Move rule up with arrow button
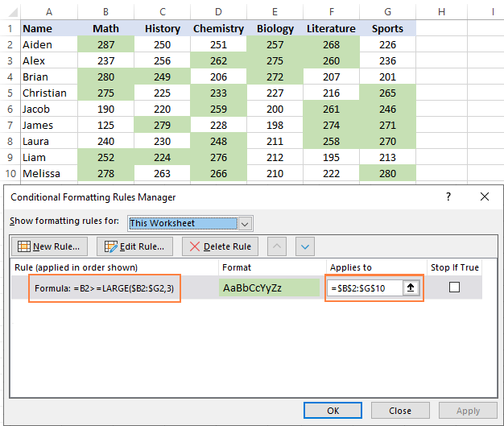This screenshot has height=426, width=504. pos(276,246)
